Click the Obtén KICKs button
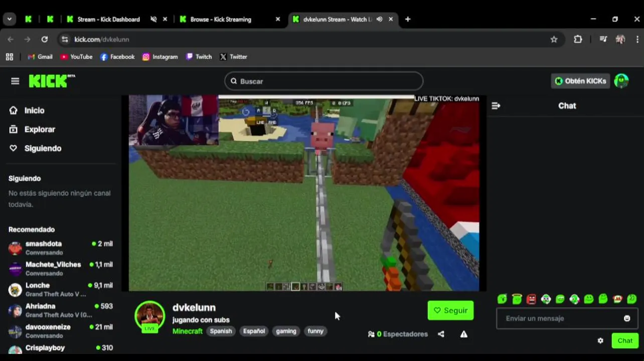Viewport: 644px width, 361px height. pos(580,81)
